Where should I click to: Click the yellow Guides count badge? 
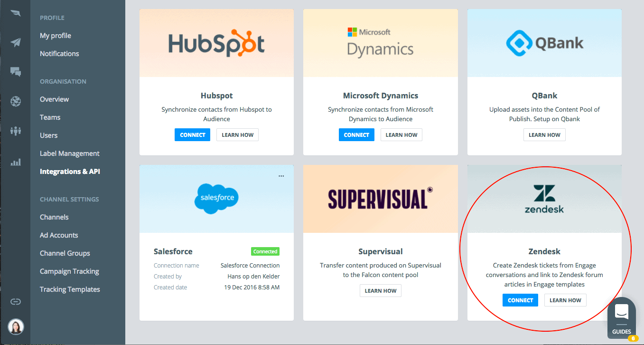click(x=633, y=338)
